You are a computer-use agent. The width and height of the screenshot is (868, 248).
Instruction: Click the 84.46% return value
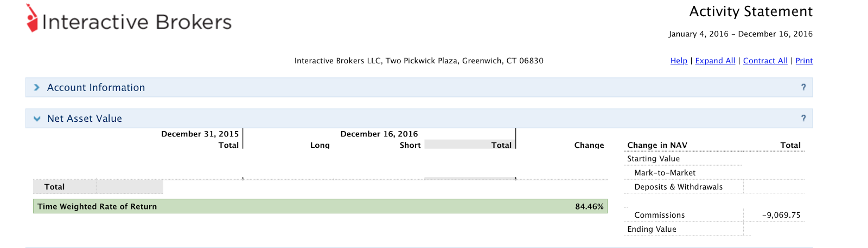[x=589, y=206]
